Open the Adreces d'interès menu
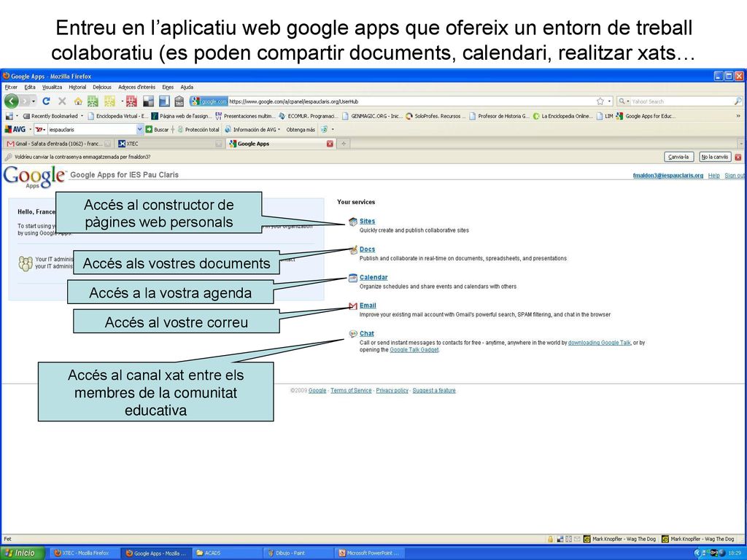This screenshot has height=560, width=747. click(x=136, y=87)
